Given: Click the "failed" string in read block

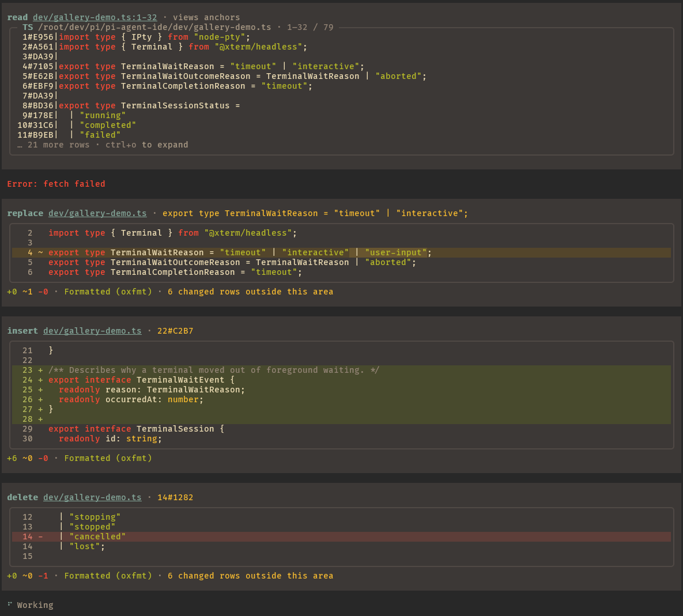Looking at the screenshot, I should coord(100,135).
